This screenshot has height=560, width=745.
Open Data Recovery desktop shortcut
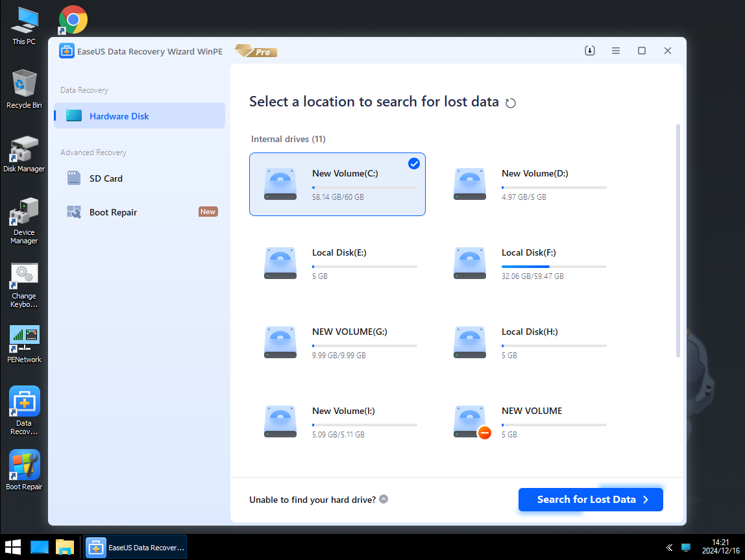pos(24,411)
